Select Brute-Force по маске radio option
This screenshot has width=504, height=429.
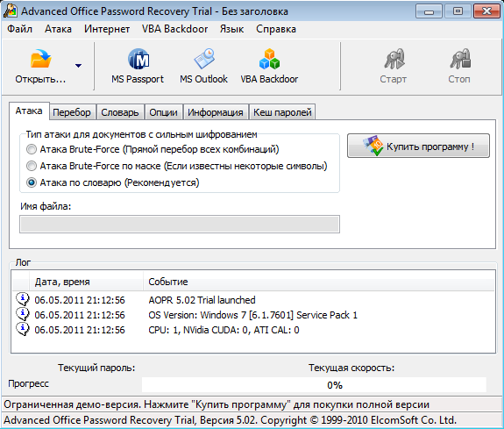pos(32,166)
